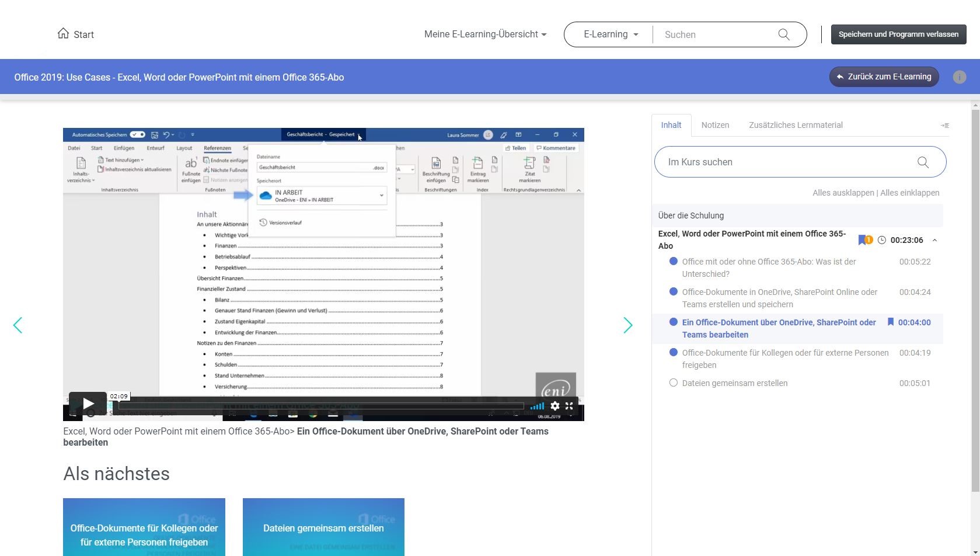Open Meine E-Learning-Übersicht dropdown
Image resolution: width=980 pixels, height=556 pixels.
coord(485,34)
